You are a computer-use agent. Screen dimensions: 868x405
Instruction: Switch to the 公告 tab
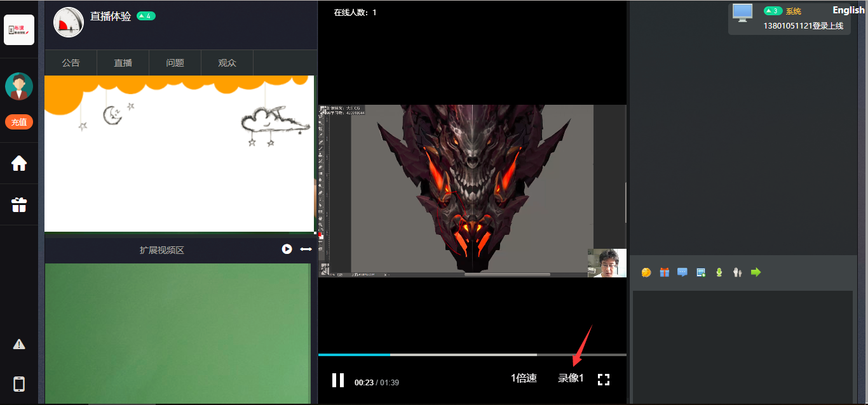point(71,63)
